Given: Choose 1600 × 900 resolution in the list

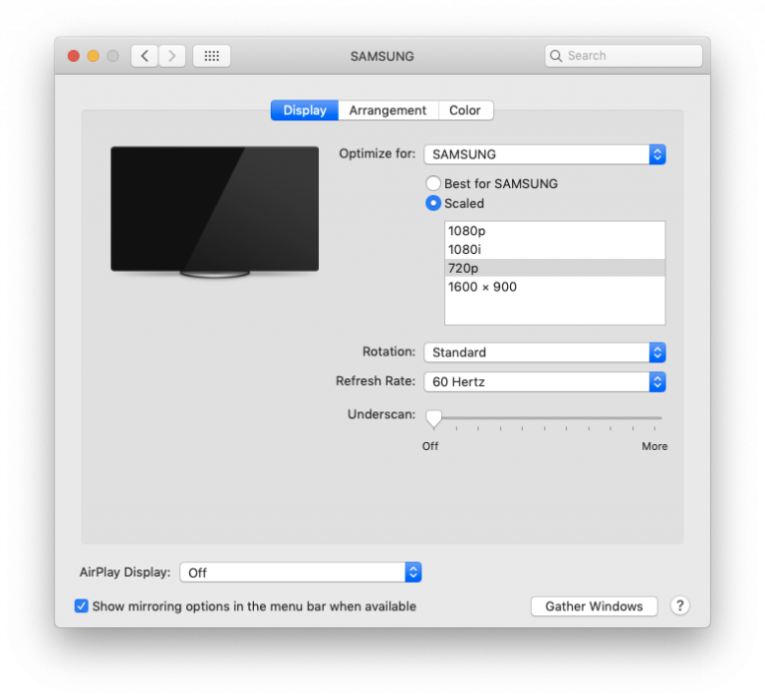Looking at the screenshot, I should (555, 287).
